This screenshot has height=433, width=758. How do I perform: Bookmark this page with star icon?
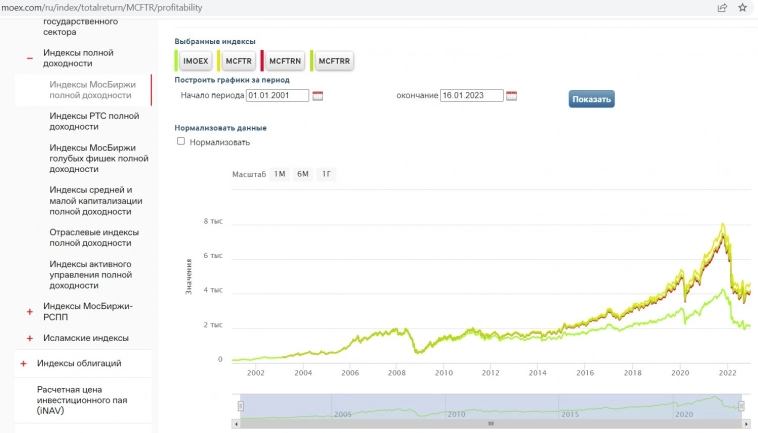(742, 7)
